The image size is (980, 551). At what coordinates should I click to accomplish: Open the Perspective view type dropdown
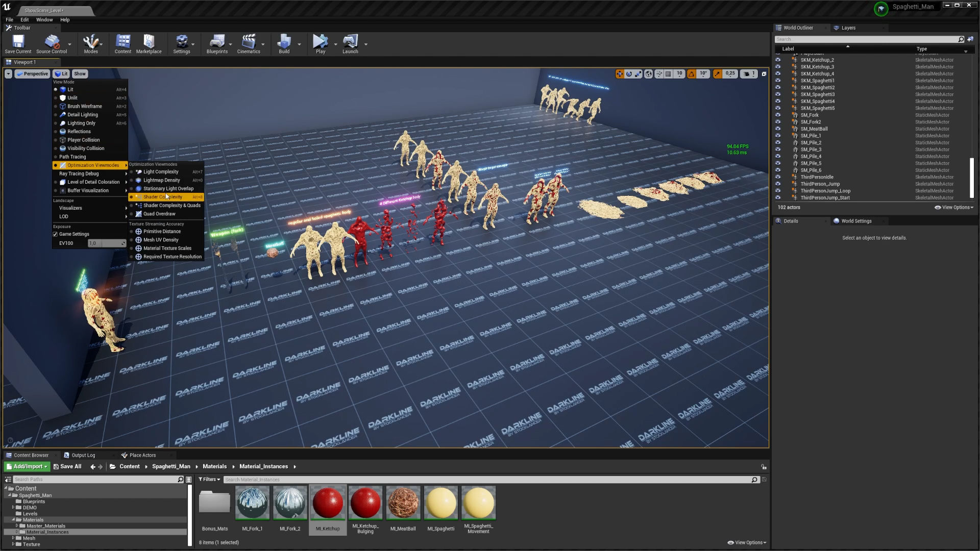pyautogui.click(x=32, y=74)
